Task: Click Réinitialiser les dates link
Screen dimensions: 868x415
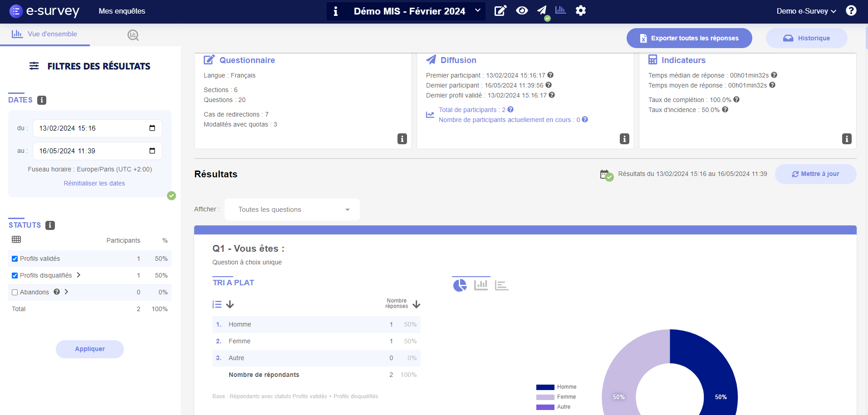Action: pos(94,183)
